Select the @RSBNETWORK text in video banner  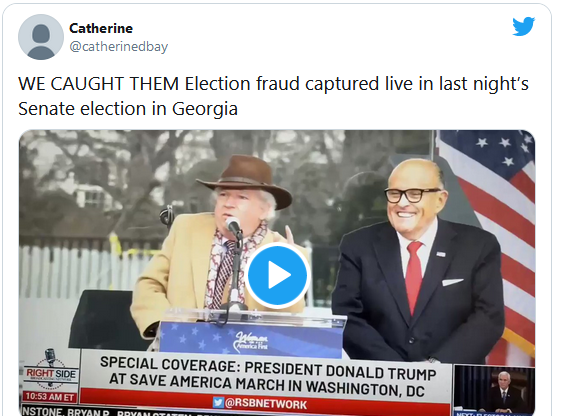266,404
